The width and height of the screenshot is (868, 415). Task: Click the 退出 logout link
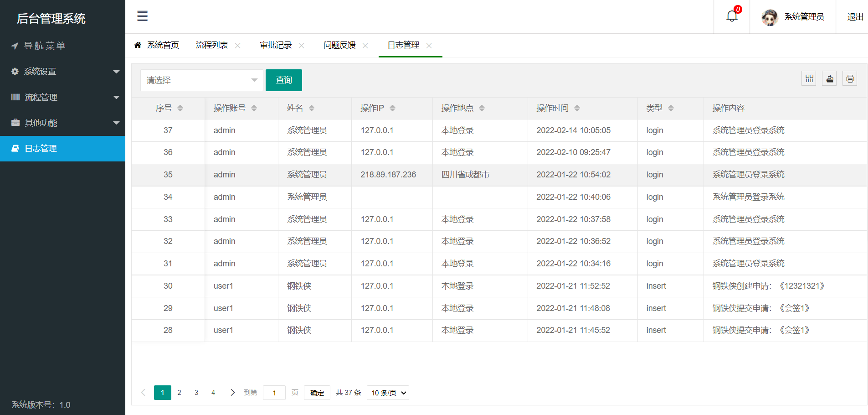[854, 16]
